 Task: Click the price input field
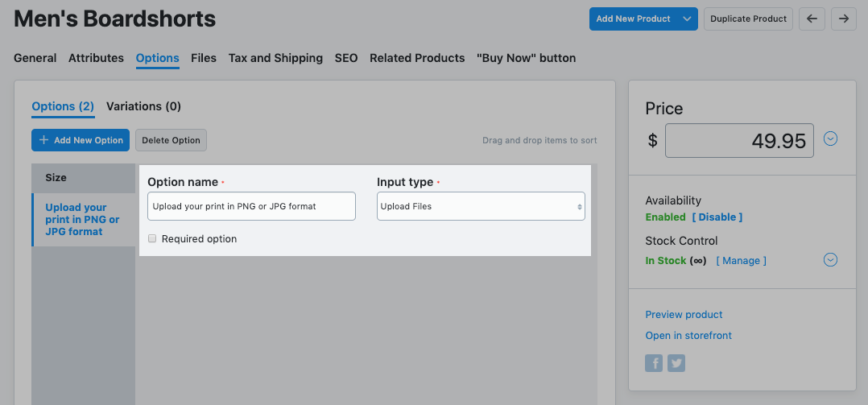(x=739, y=141)
